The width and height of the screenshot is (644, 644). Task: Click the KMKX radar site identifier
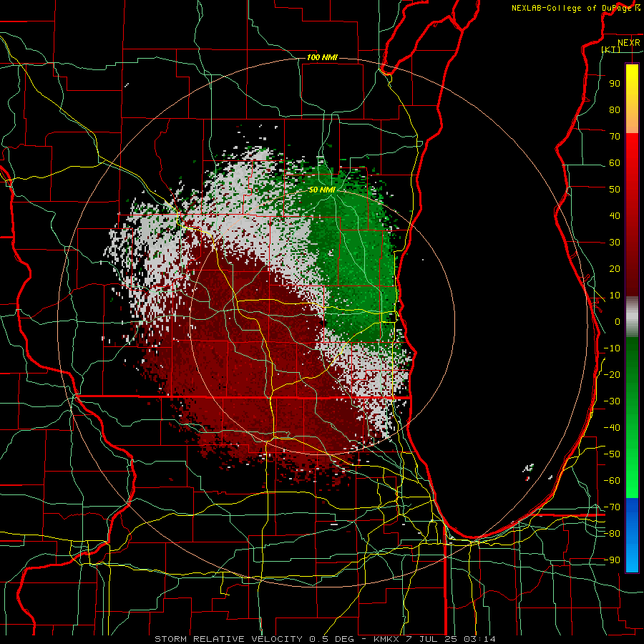click(x=388, y=639)
